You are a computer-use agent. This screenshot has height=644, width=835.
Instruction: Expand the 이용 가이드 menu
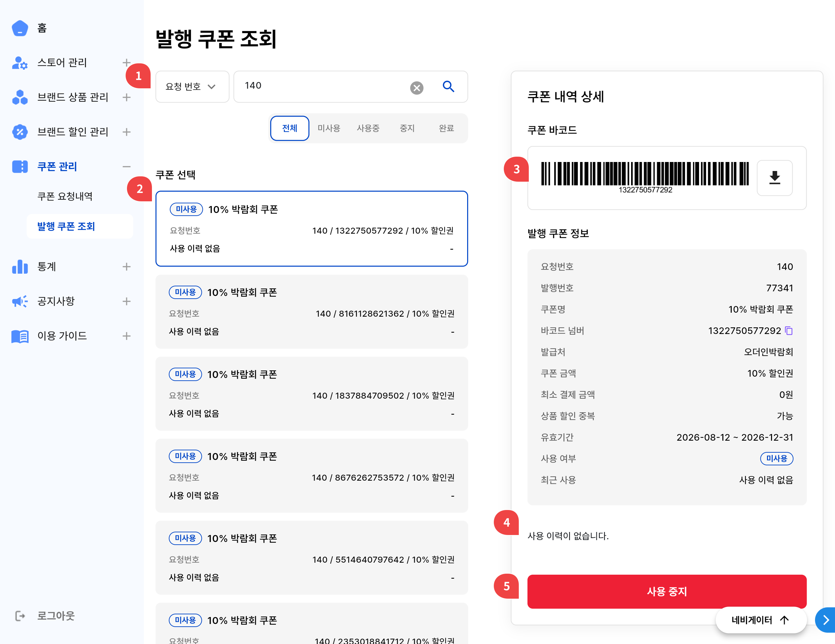[127, 336]
